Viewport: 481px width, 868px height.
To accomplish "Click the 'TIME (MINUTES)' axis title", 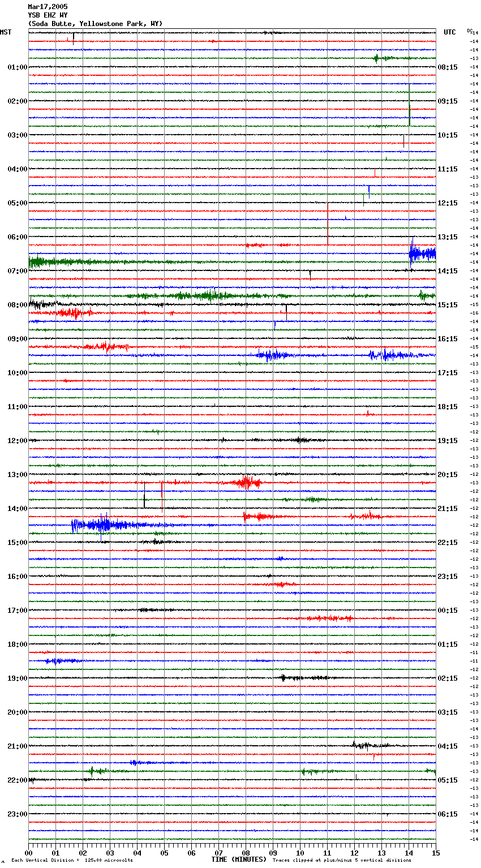I will pyautogui.click(x=239, y=860).
